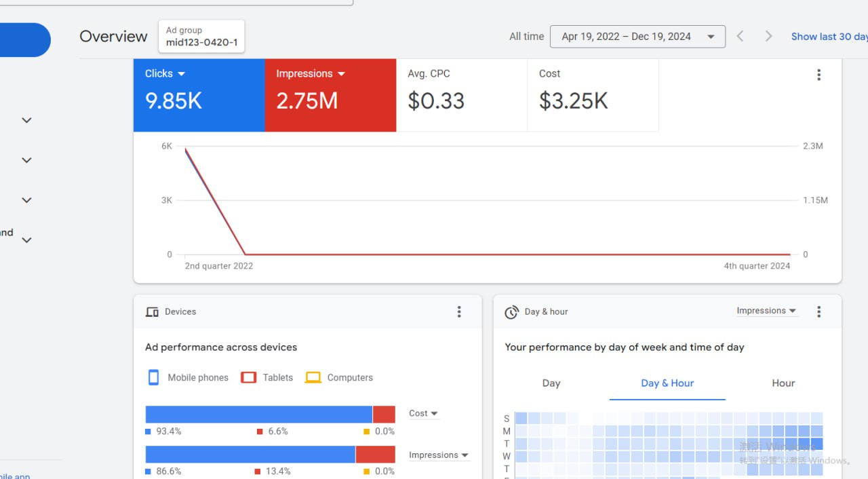Click the Mobile phones legend icon
This screenshot has width=868, height=479.
click(153, 377)
